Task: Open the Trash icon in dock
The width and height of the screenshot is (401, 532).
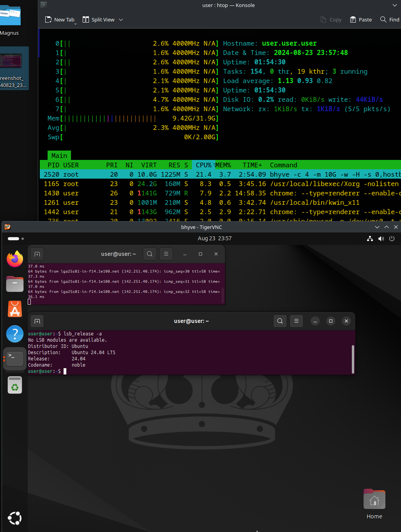Action: [x=15, y=385]
